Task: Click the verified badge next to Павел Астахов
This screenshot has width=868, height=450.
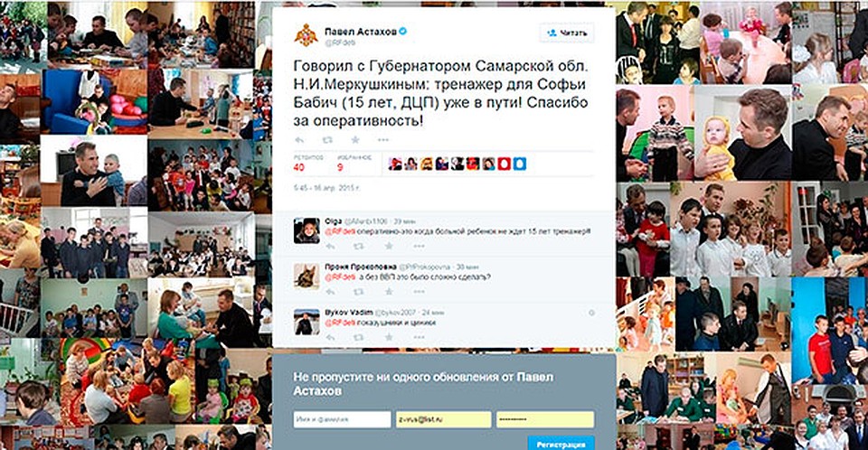Action: click(403, 32)
